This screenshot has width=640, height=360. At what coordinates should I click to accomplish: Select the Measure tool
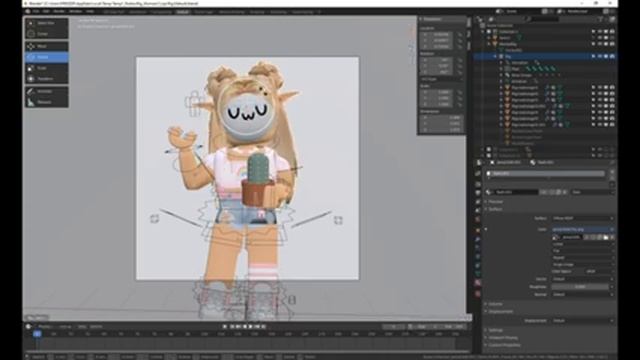[47, 102]
